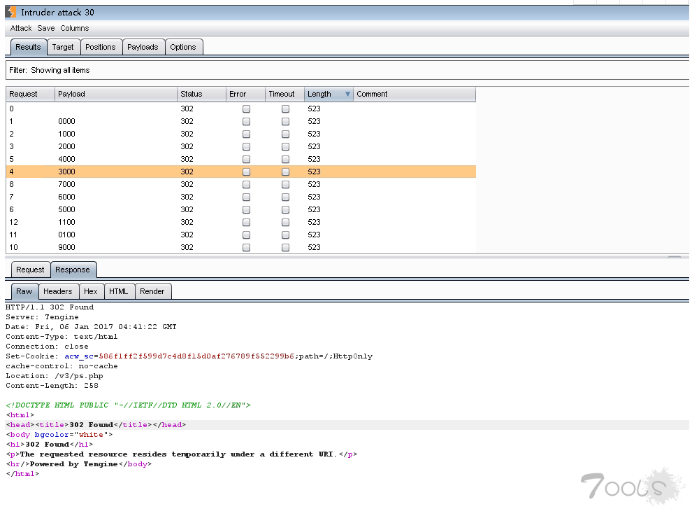The width and height of the screenshot is (693, 509).
Task: Click the Length column sort arrow
Action: (x=347, y=94)
